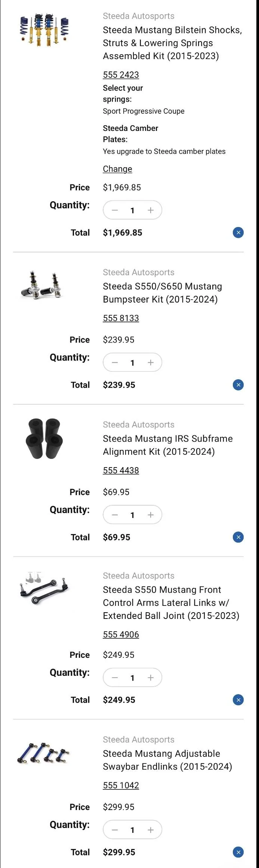Screen dimensions: 259x868
Task: Click the blue Swaybar Endlinks thumbnail
Action: point(43,753)
